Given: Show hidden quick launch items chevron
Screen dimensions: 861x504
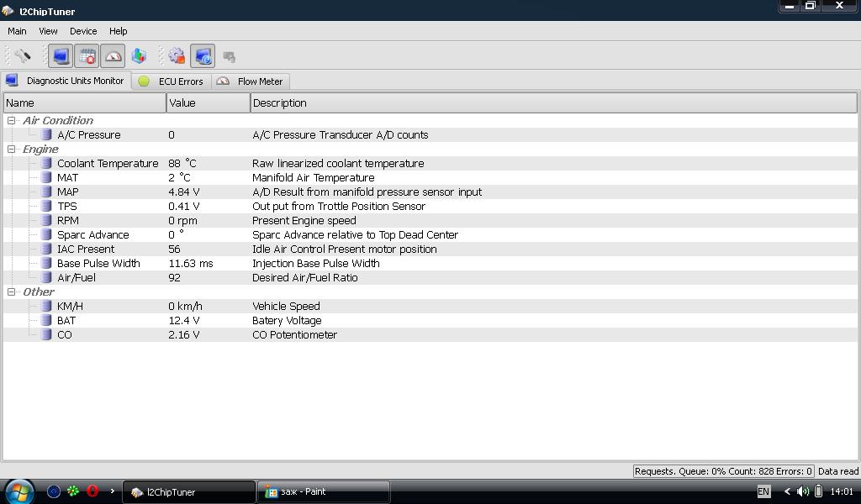Looking at the screenshot, I should 112,491.
